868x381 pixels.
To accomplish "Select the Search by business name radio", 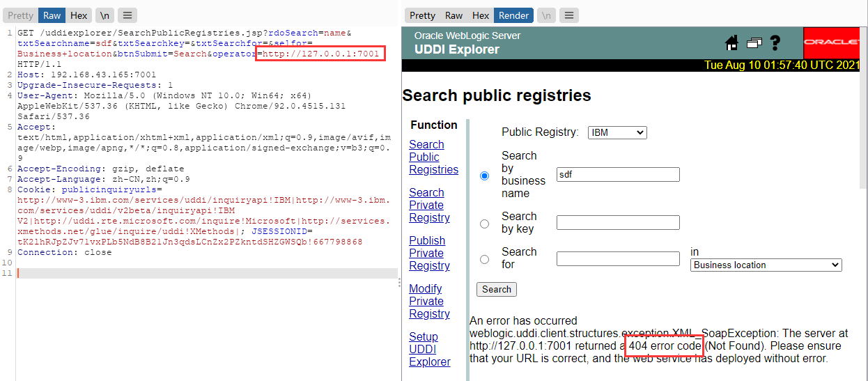I will click(x=485, y=176).
